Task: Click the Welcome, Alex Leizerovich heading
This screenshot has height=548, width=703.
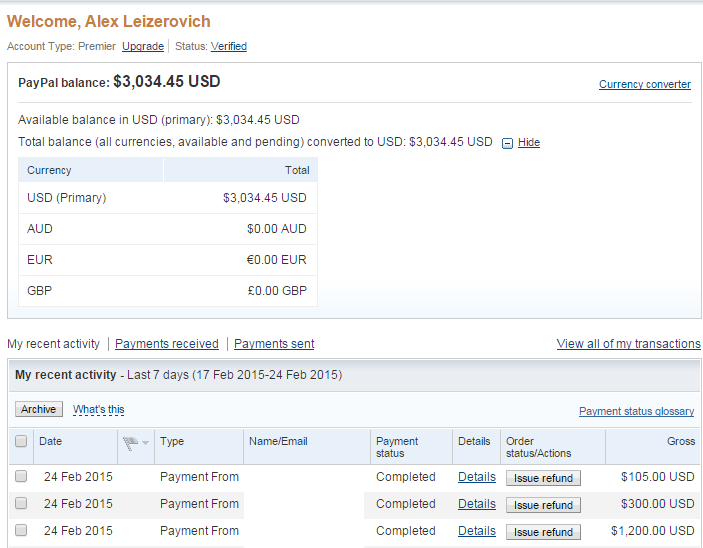Action: (x=108, y=22)
